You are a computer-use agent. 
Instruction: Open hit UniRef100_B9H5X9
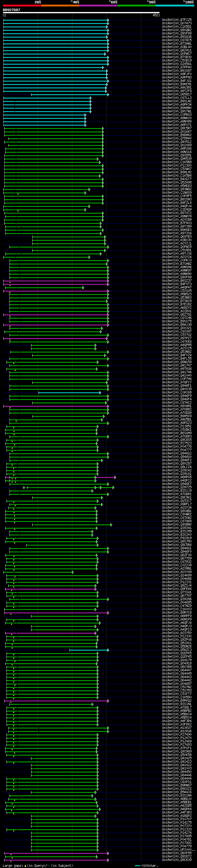pos(176,416)
